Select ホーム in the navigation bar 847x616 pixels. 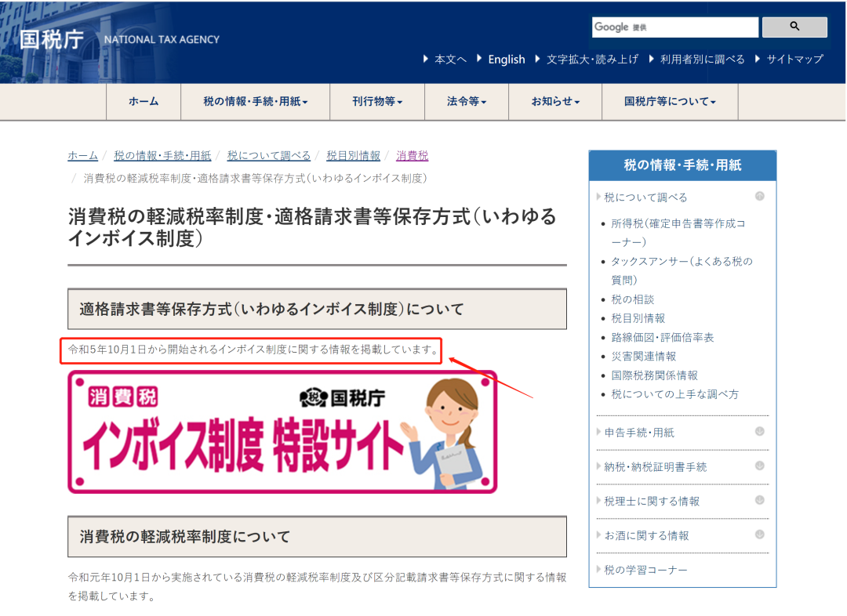tap(143, 102)
